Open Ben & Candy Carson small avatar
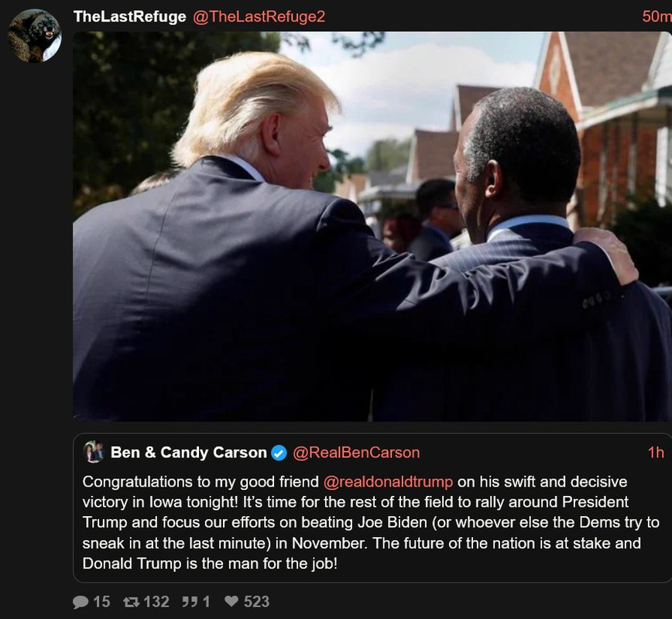This screenshot has width=672, height=619. (x=94, y=452)
